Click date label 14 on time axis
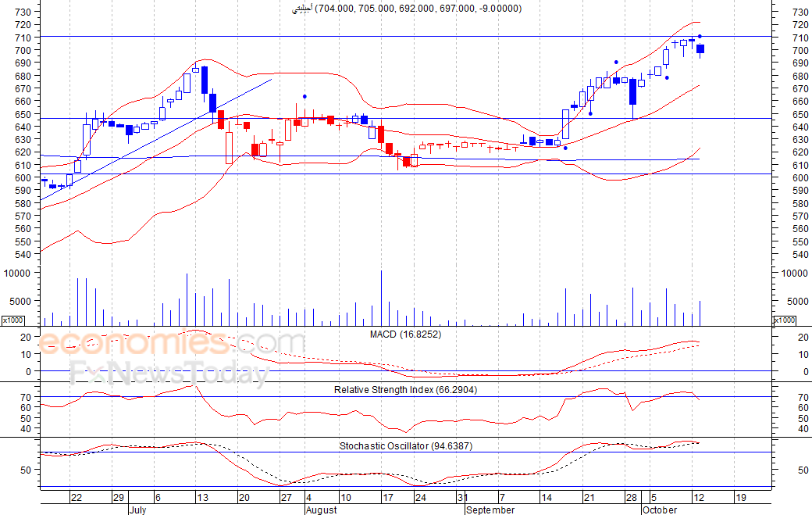This screenshot has width=812, height=515. [547, 497]
